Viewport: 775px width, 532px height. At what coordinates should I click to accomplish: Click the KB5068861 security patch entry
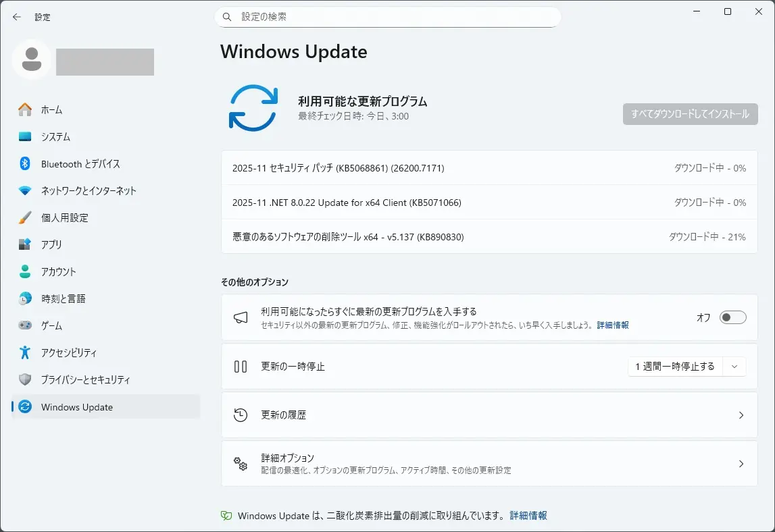[338, 168]
